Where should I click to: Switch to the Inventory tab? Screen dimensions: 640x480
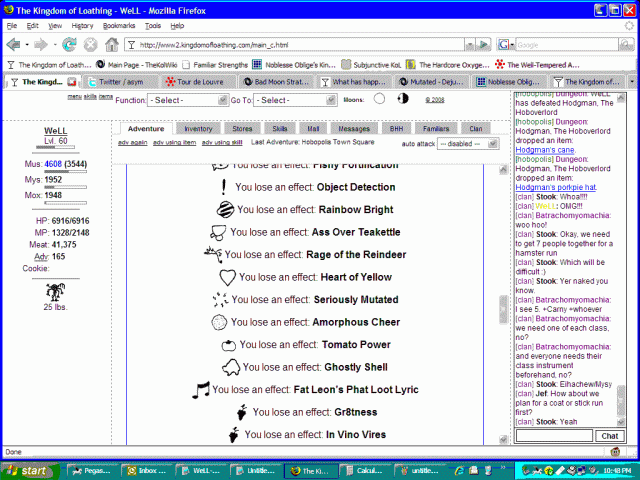tap(197, 129)
